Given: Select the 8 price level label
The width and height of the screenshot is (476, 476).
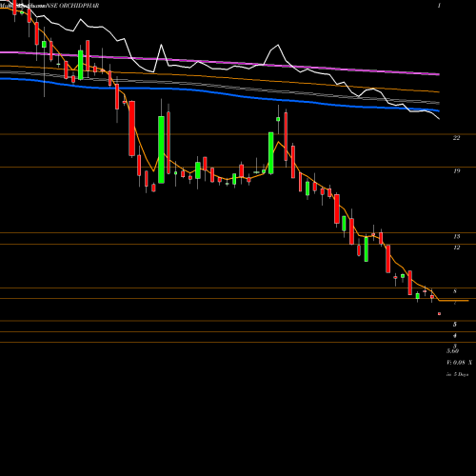Looking at the screenshot, I should [455, 291].
